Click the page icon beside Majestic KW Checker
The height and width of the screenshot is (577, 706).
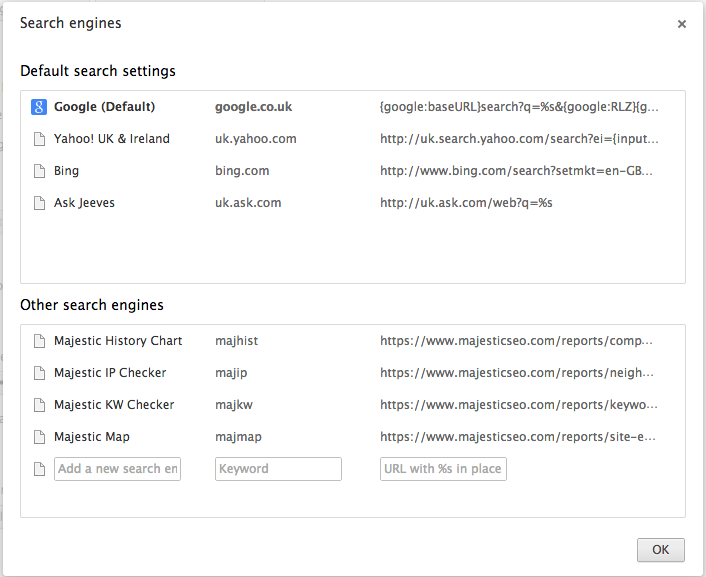click(40, 405)
